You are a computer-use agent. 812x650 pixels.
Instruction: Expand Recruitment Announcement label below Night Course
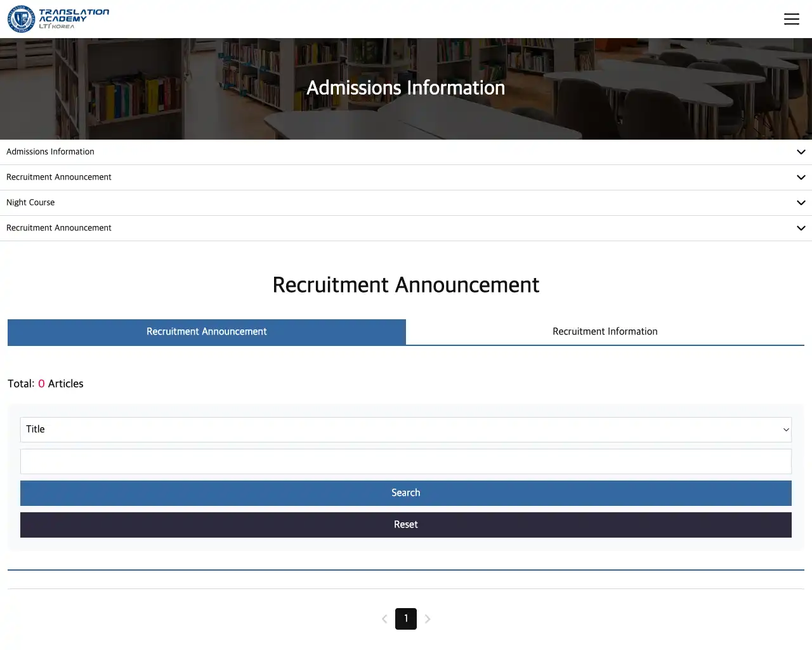[x=58, y=228]
